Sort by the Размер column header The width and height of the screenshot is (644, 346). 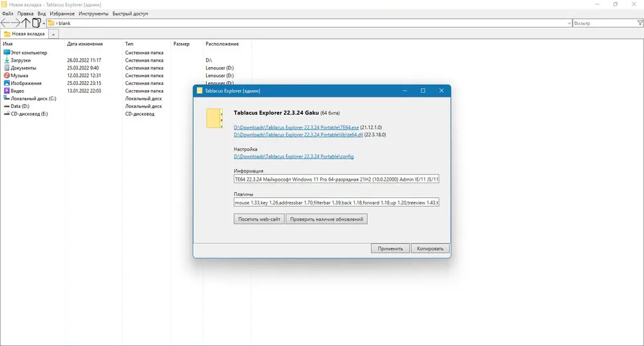point(181,44)
